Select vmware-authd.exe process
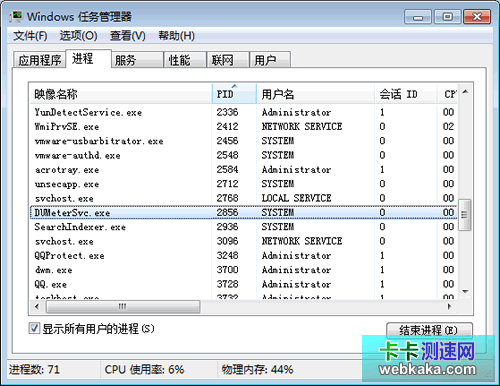 243,155
